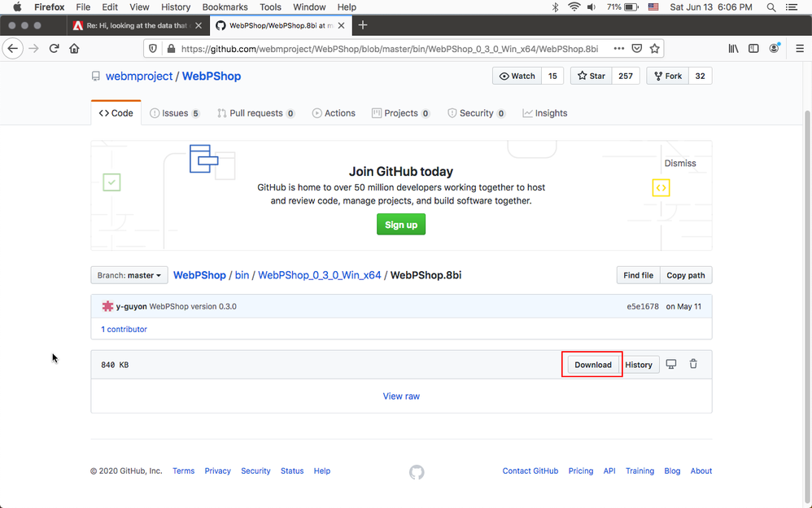This screenshot has width=812, height=508.
Task: Open Notification Center list icon
Action: [792, 7]
